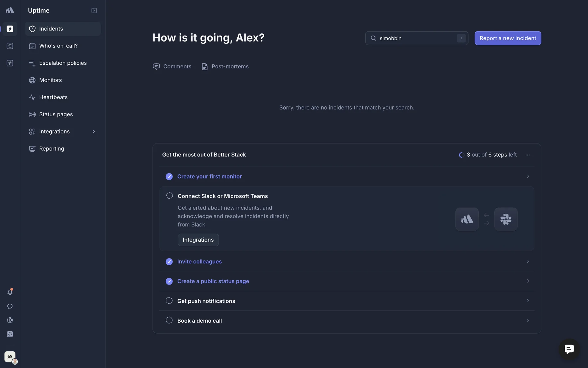This screenshot has width=588, height=368.
Task: Toggle the Book a demo call circle
Action: (x=169, y=320)
